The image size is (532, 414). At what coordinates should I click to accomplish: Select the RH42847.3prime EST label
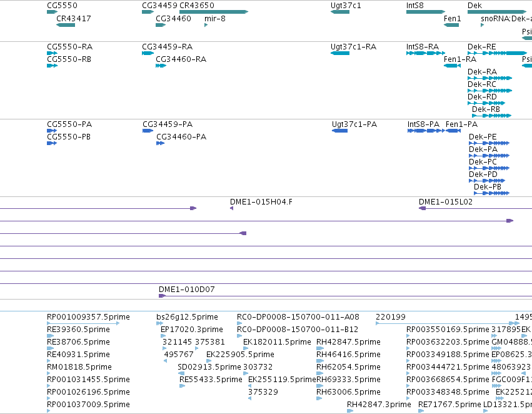point(379,405)
